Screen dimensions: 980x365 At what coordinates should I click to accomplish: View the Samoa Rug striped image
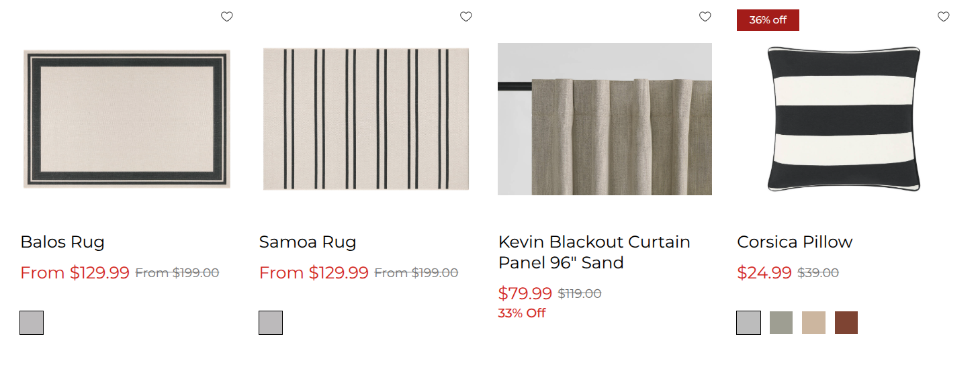366,119
